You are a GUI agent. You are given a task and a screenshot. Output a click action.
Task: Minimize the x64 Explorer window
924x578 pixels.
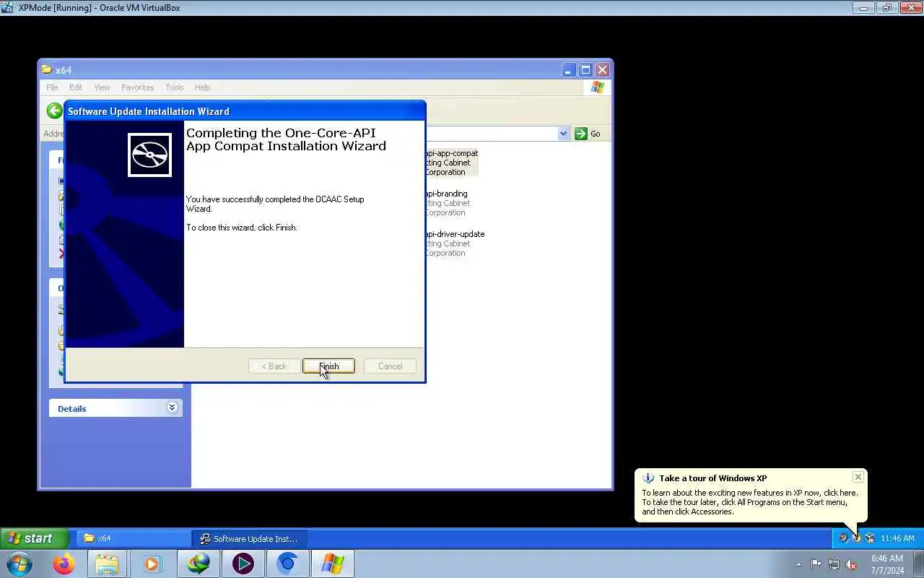tap(568, 70)
